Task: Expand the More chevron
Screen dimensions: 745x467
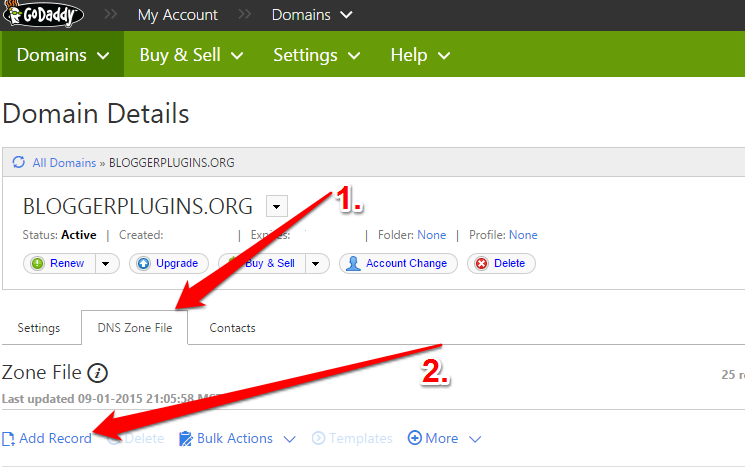Action: pos(475,439)
